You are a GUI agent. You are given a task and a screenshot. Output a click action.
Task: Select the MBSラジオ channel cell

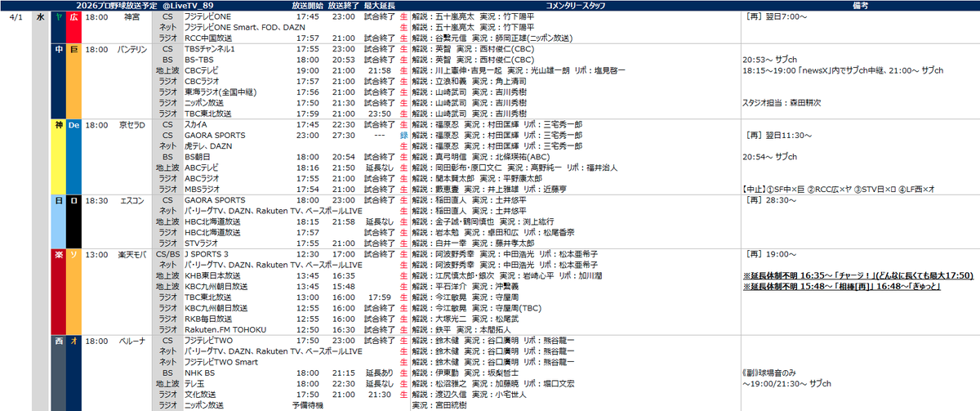click(x=203, y=188)
